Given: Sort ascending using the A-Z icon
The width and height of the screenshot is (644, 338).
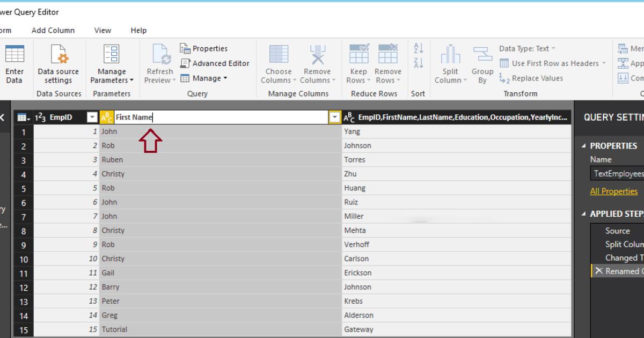Looking at the screenshot, I should point(419,48).
